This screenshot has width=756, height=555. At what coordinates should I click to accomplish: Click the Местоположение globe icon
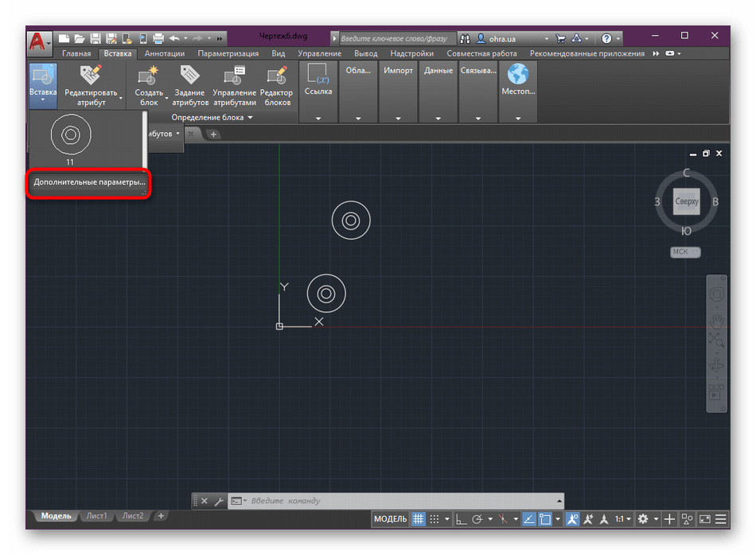518,75
